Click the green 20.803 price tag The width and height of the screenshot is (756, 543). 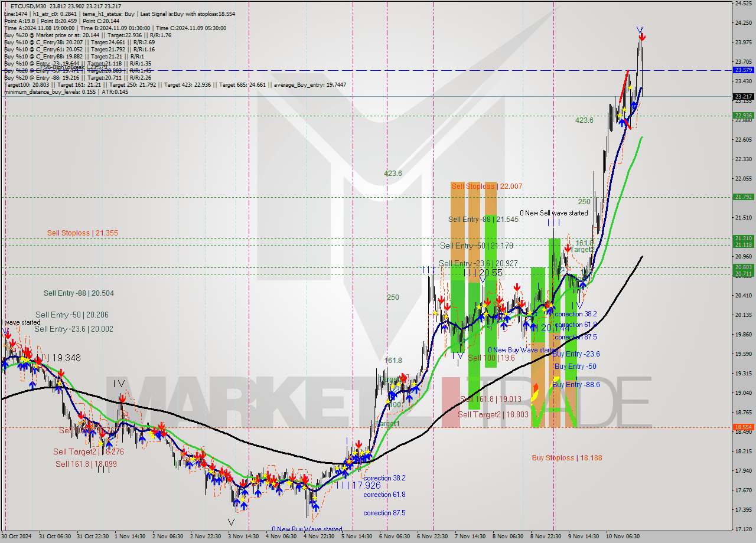pos(743,267)
